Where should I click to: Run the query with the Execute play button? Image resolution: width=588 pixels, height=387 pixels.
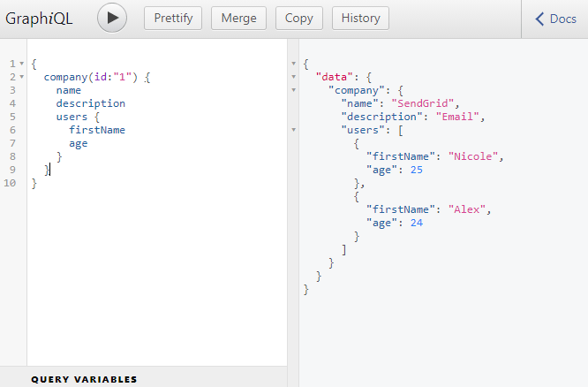pyautogui.click(x=112, y=19)
